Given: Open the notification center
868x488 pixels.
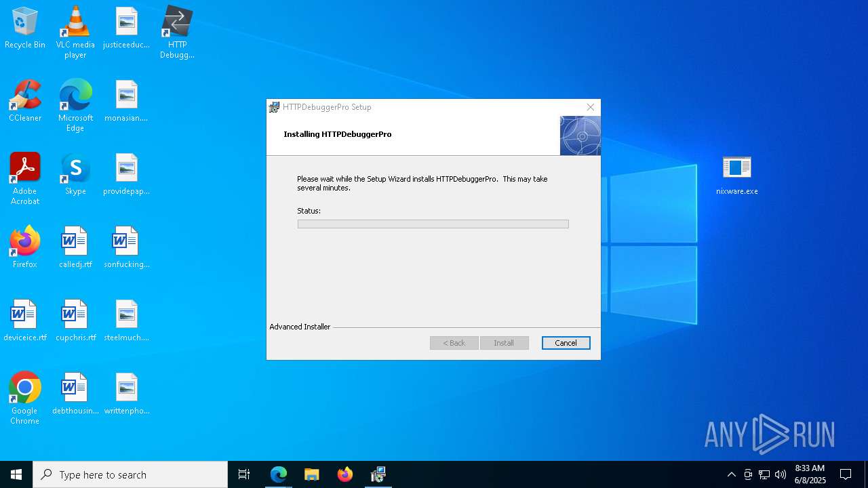Looking at the screenshot, I should (846, 474).
